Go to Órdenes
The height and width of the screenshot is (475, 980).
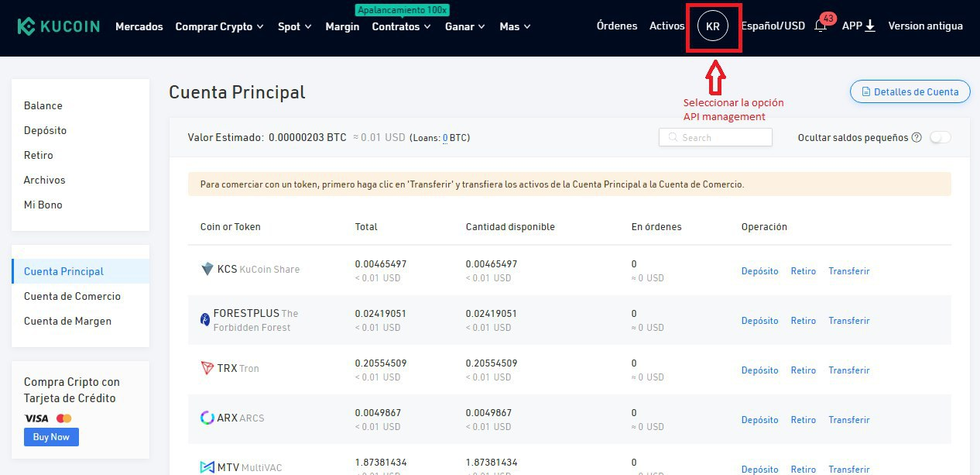(617, 26)
